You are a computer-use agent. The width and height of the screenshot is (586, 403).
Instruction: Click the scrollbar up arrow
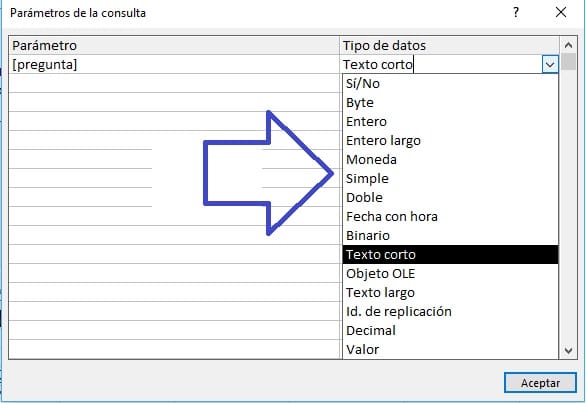568,45
